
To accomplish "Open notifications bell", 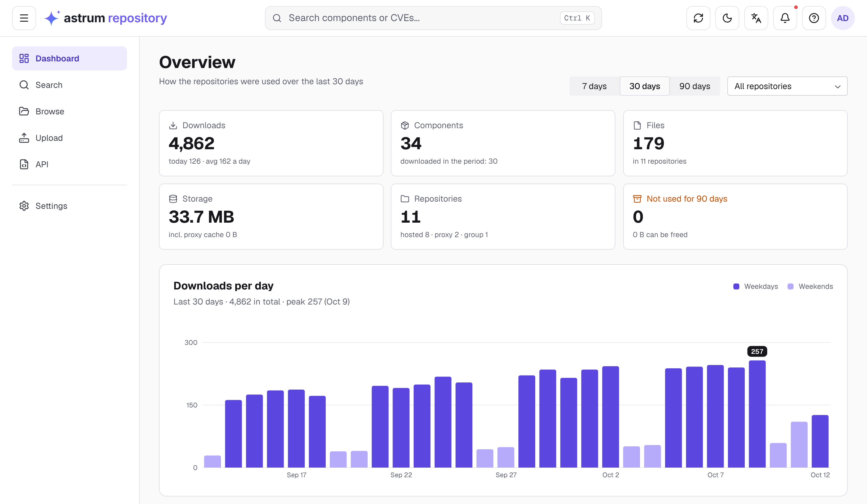I will tap(785, 18).
